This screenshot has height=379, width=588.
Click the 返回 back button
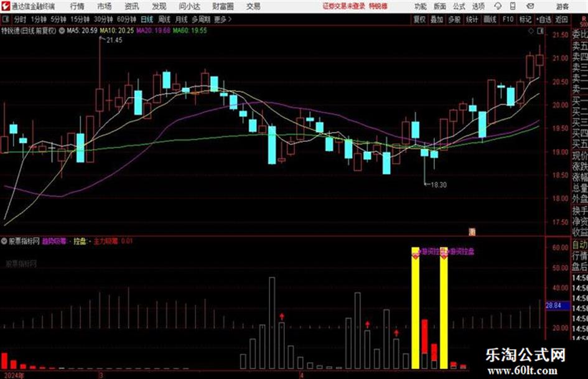(x=561, y=19)
